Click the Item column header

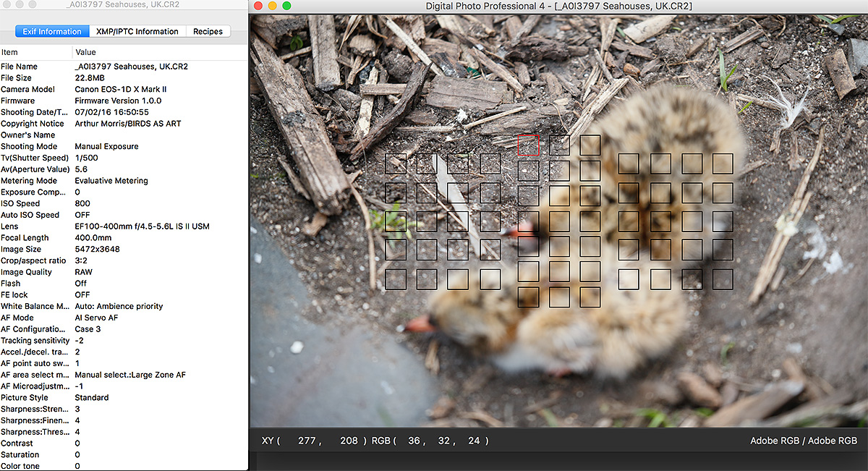[36, 52]
